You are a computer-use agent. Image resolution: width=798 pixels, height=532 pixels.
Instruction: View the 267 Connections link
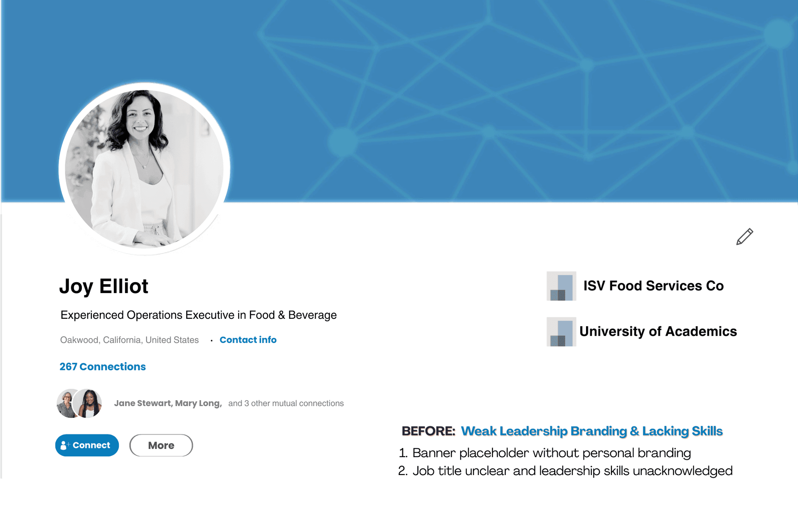point(103,367)
